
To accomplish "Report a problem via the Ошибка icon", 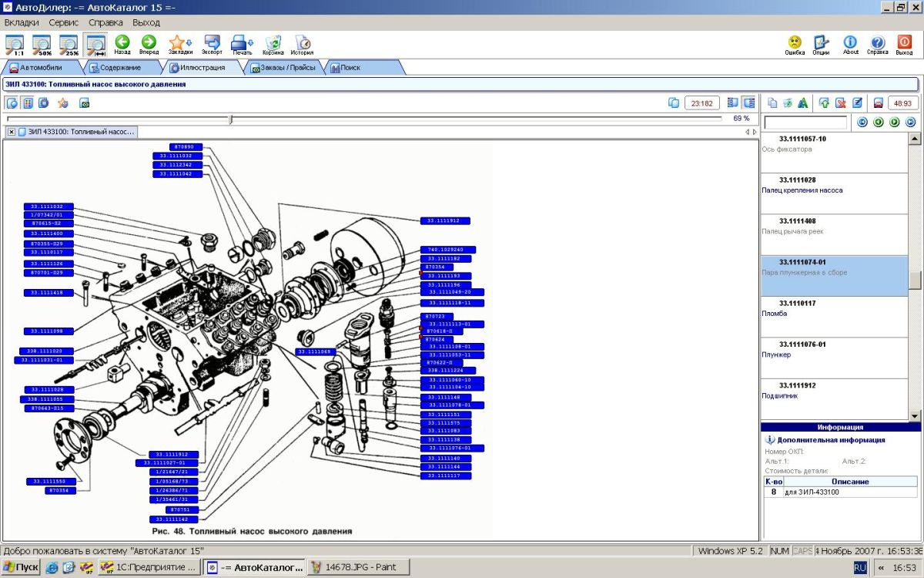I will [x=795, y=45].
